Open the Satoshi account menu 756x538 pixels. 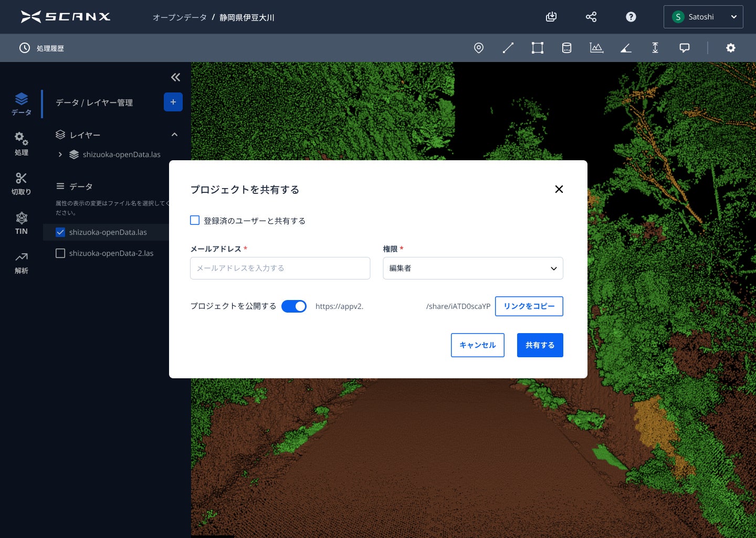(x=703, y=16)
